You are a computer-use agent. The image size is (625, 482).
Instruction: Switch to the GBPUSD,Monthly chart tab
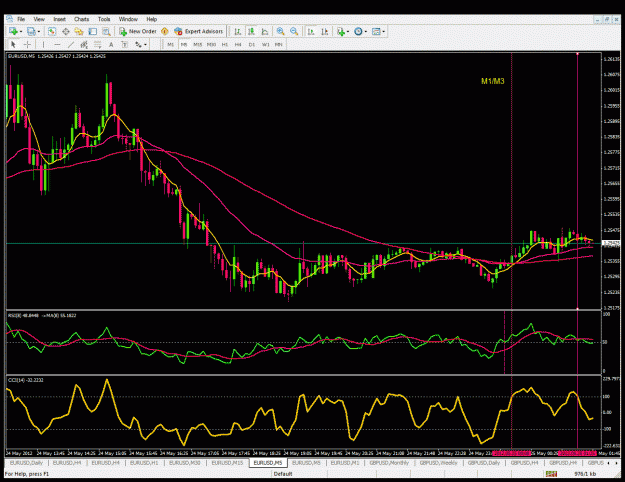pos(389,463)
